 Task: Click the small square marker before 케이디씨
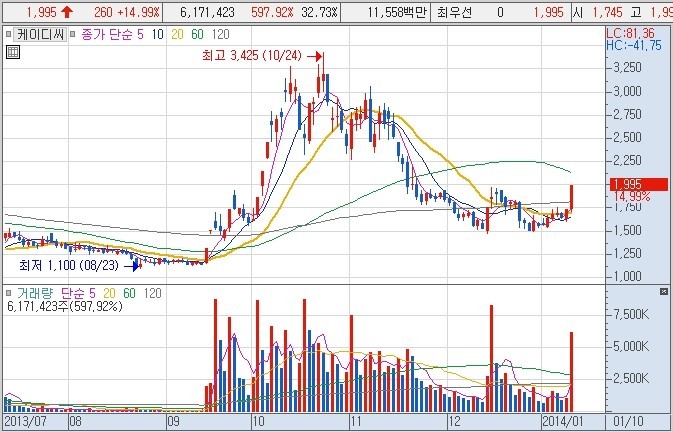pos(8,34)
